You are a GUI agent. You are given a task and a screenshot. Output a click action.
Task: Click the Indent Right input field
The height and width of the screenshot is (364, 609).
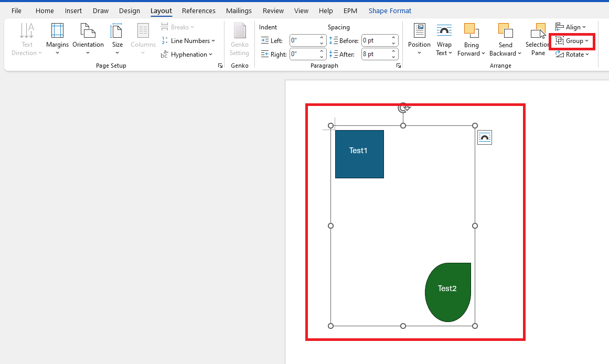point(304,54)
